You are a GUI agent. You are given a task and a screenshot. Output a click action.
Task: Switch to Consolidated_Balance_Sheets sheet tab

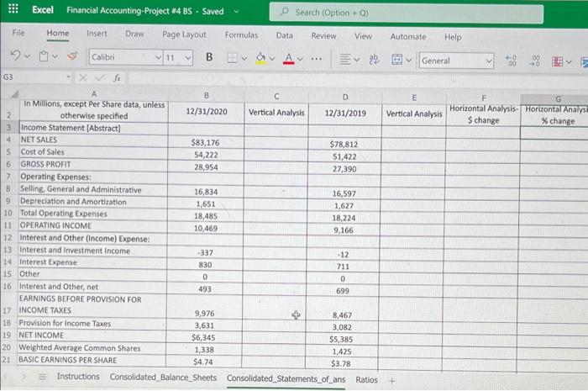163,378
